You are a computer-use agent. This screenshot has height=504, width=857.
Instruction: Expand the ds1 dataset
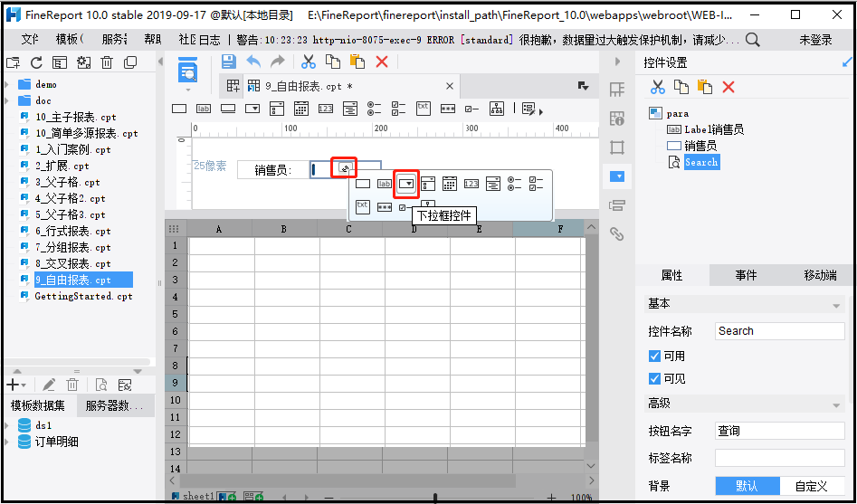[7, 425]
